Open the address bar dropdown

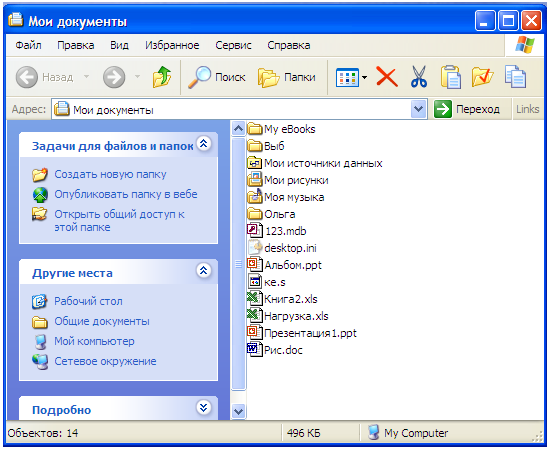(x=418, y=110)
